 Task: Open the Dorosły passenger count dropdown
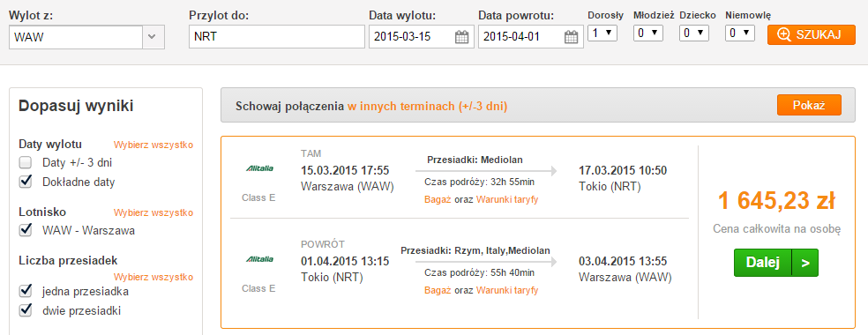(602, 33)
